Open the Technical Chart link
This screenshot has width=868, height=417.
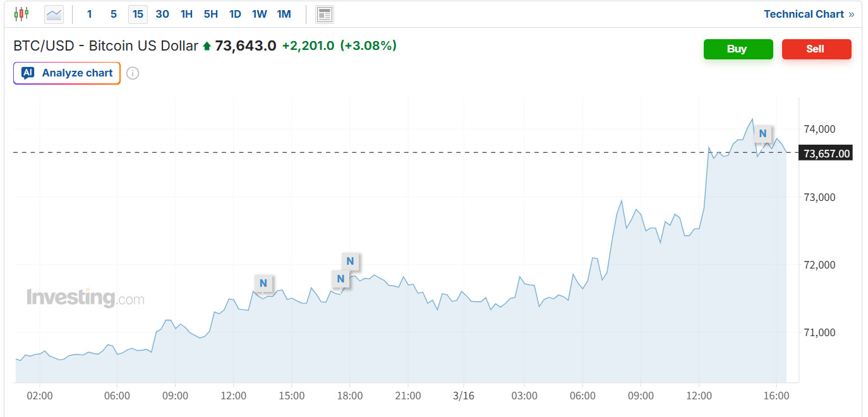(x=809, y=14)
